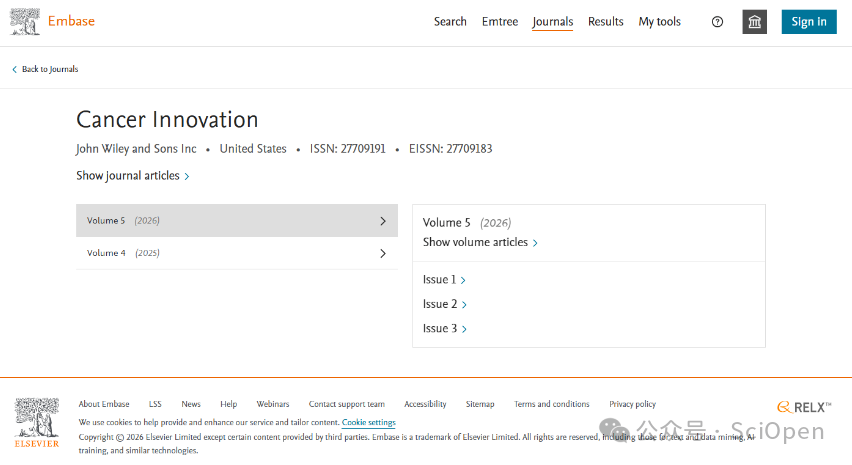The width and height of the screenshot is (852, 465).
Task: Click the Embase tree logo icon
Action: pyautogui.click(x=24, y=22)
